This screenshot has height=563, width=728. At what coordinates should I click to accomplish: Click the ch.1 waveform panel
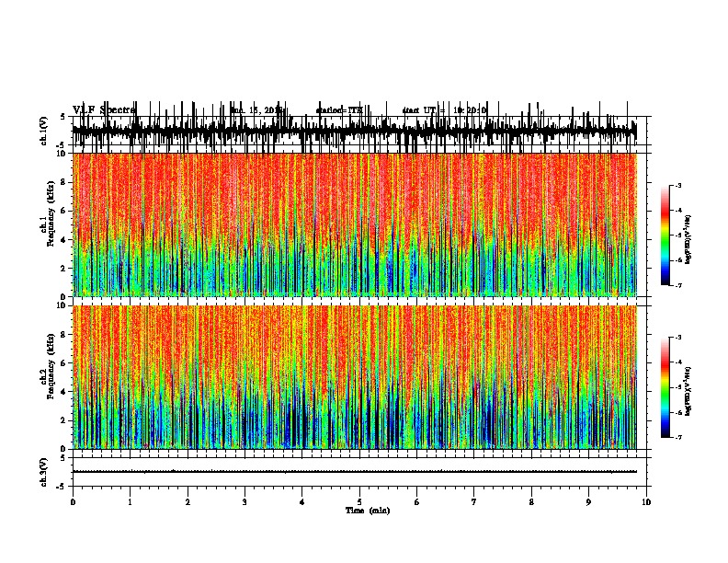tap(359, 131)
